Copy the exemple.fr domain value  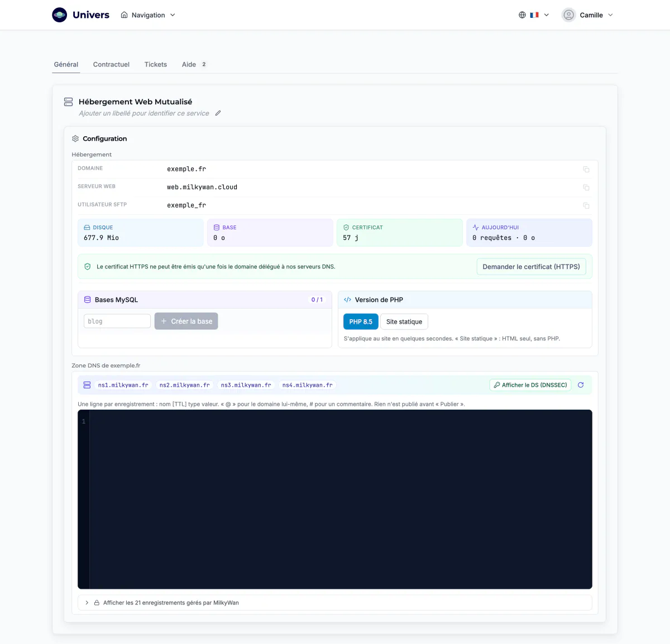586,169
